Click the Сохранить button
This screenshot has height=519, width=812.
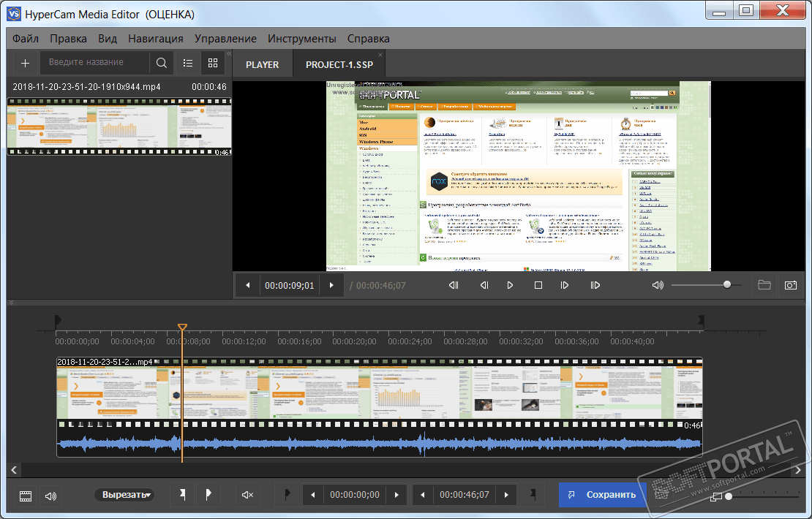(602, 495)
